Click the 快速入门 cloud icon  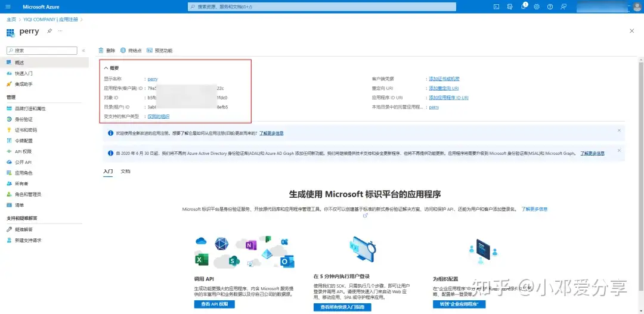pos(9,73)
